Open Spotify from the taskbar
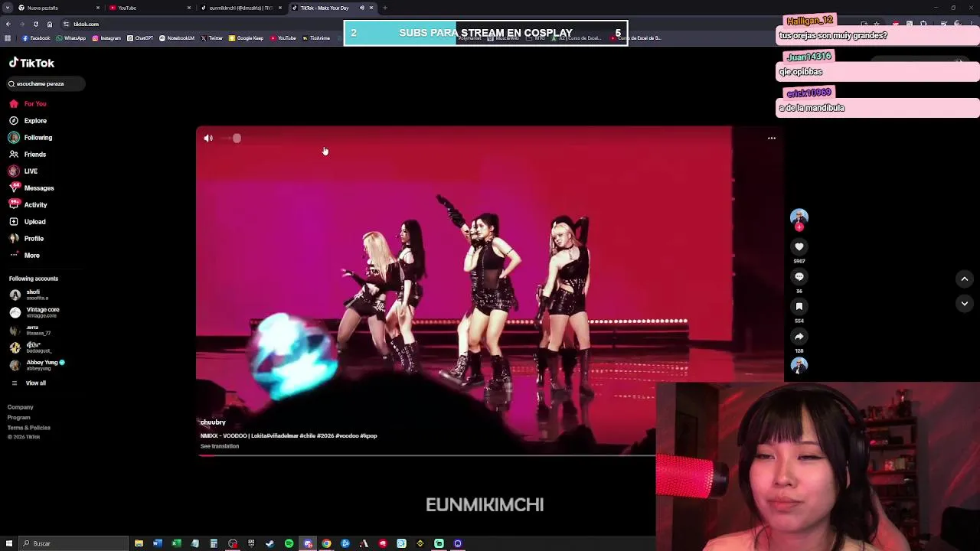This screenshot has height=551, width=980. (289, 543)
